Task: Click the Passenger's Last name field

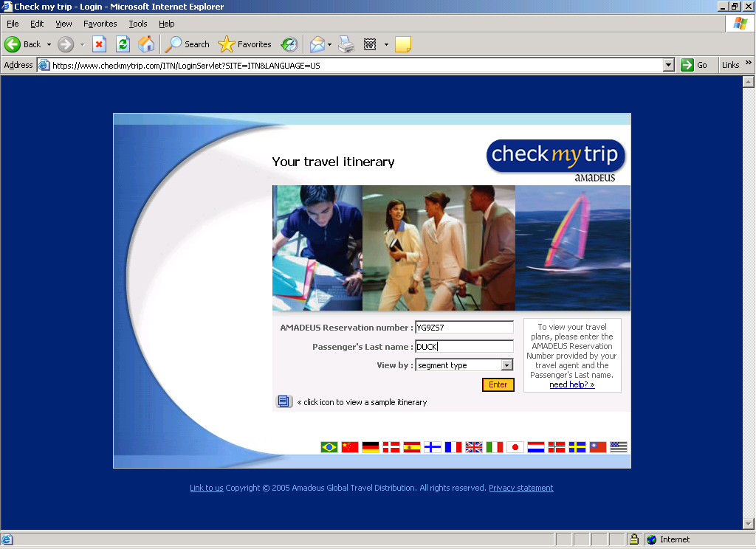Action: pyautogui.click(x=464, y=347)
